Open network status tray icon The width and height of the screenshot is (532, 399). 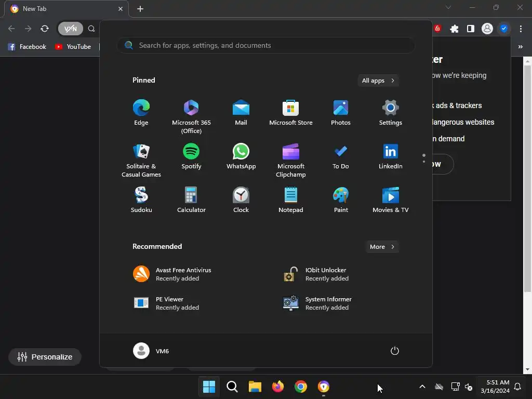click(x=455, y=387)
